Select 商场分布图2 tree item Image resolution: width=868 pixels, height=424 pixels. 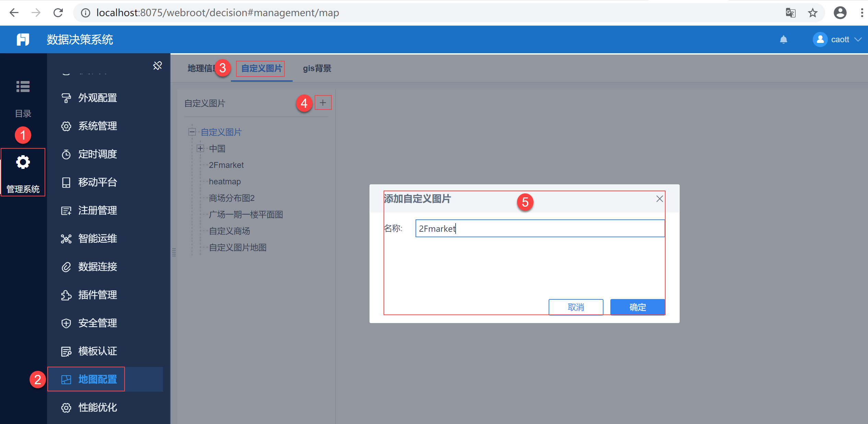(x=232, y=198)
